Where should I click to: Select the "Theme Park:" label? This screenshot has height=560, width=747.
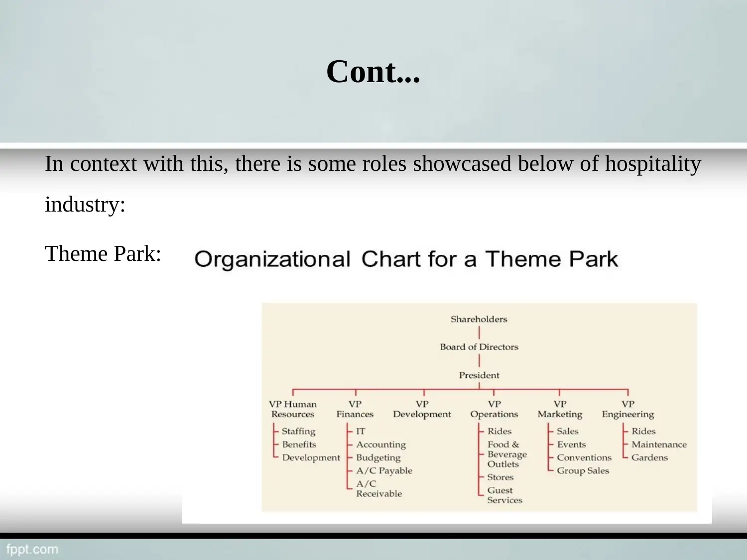point(103,253)
